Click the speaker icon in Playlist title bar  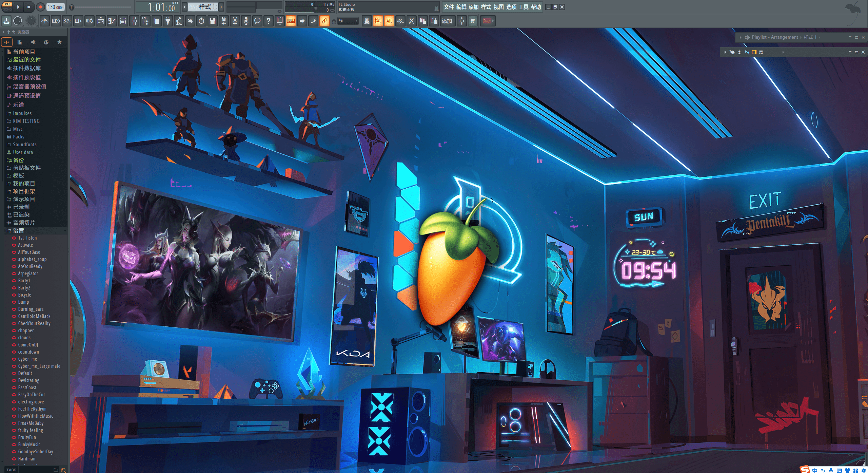[x=747, y=37]
